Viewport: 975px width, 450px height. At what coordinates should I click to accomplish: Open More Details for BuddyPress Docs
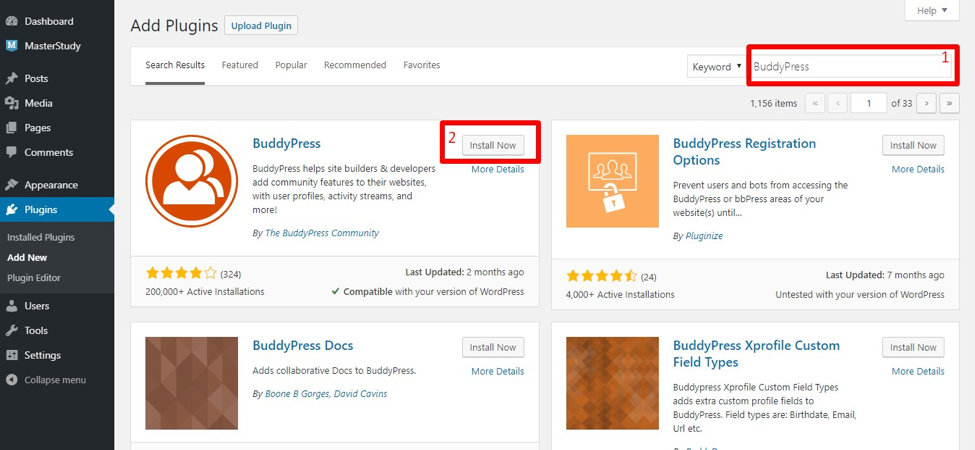pos(497,371)
